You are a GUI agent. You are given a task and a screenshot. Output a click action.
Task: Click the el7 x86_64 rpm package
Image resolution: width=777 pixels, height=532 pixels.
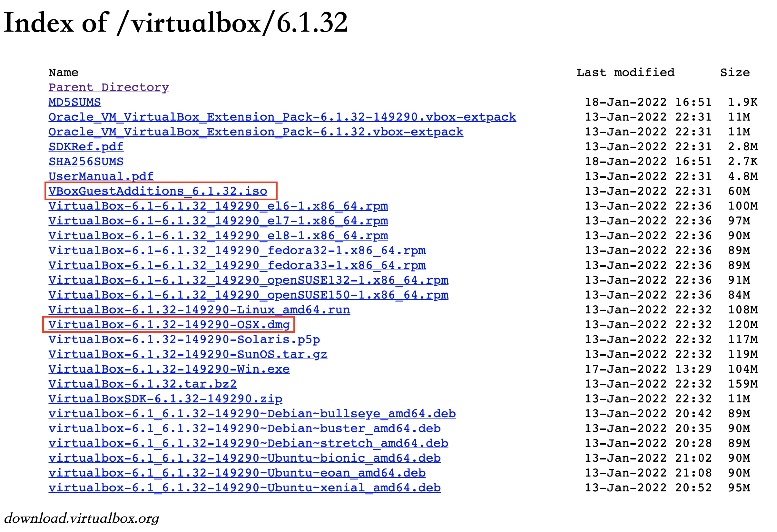[218, 221]
